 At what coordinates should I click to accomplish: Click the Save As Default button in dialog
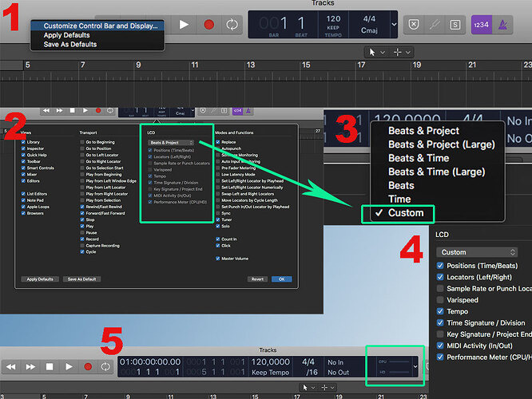tap(81, 279)
